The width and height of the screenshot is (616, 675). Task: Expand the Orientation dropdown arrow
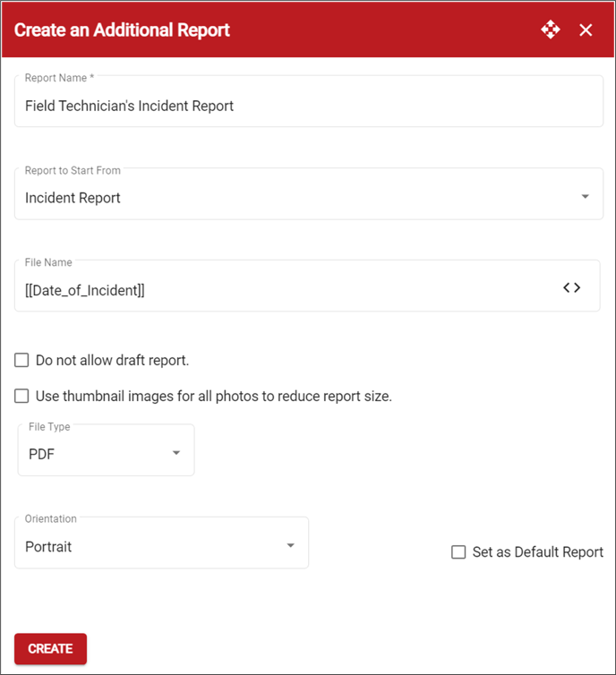point(291,545)
